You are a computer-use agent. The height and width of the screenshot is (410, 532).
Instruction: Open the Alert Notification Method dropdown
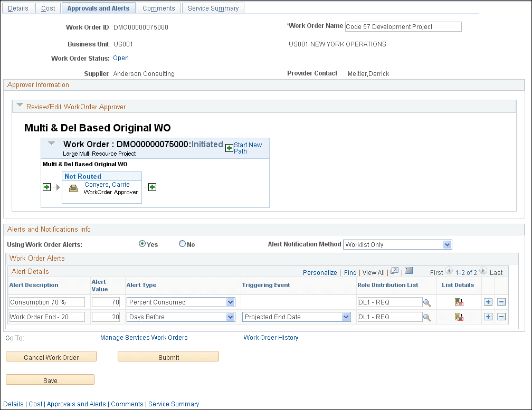coord(448,244)
